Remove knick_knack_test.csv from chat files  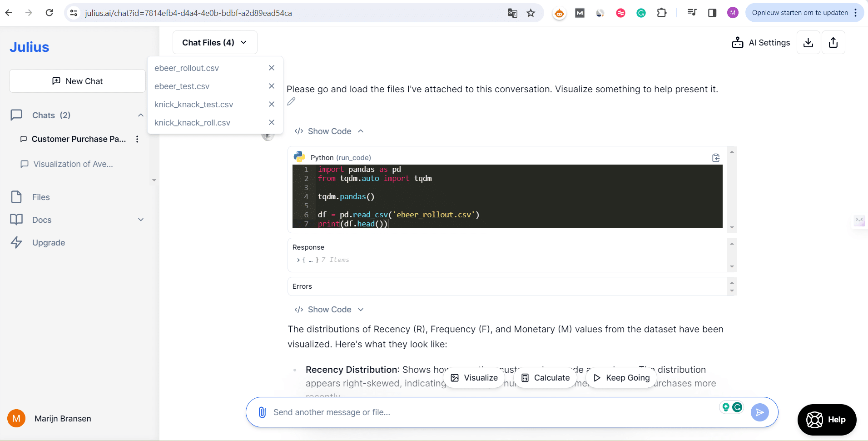(272, 104)
